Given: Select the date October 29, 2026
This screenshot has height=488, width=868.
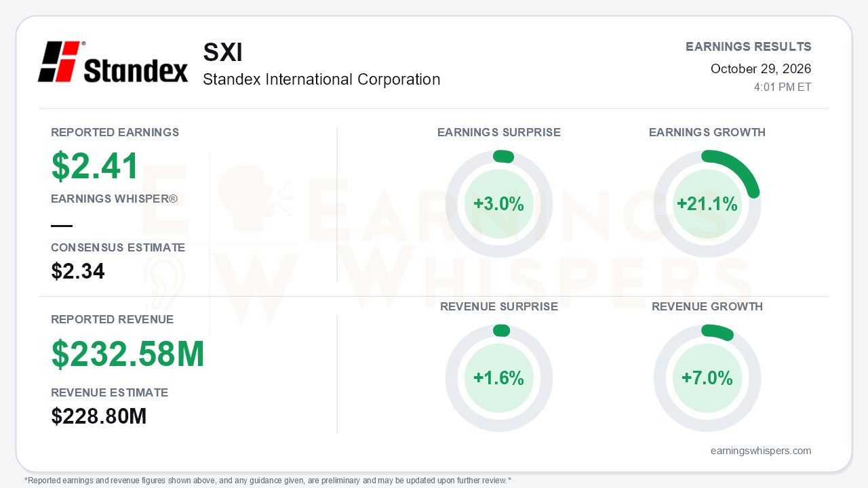Looking at the screenshot, I should pyautogui.click(x=761, y=68).
